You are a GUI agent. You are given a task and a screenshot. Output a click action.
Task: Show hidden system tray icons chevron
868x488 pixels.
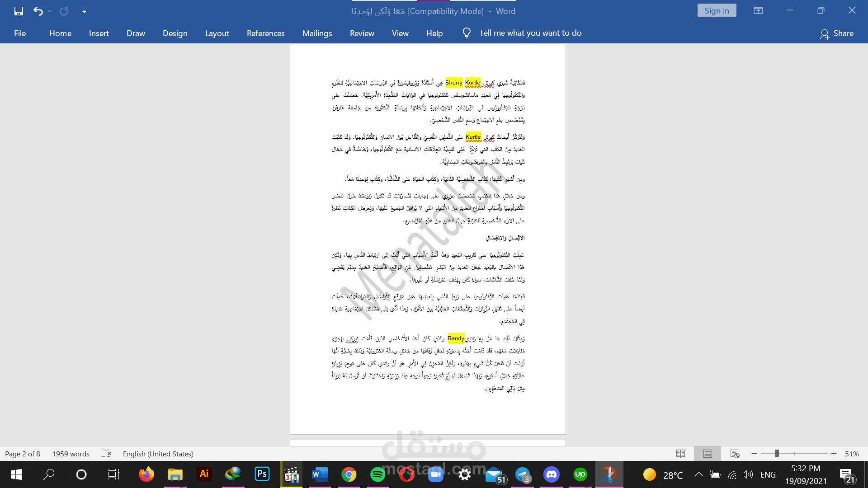(x=698, y=474)
